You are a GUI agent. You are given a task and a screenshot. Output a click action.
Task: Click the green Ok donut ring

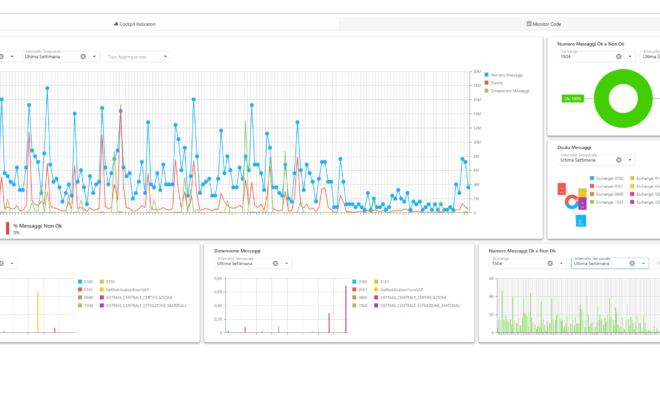coord(600,98)
